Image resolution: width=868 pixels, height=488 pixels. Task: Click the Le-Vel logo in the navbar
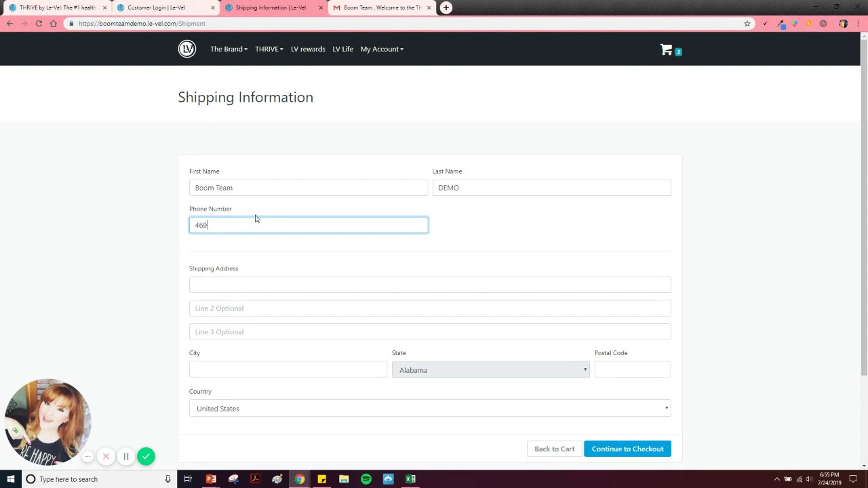tap(187, 49)
